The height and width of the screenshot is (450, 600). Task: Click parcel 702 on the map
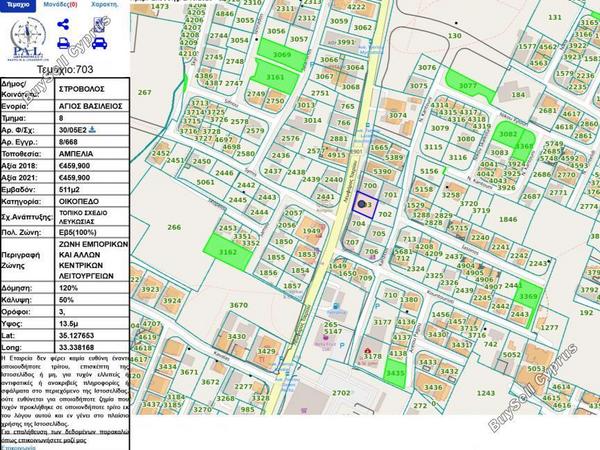coord(385,215)
